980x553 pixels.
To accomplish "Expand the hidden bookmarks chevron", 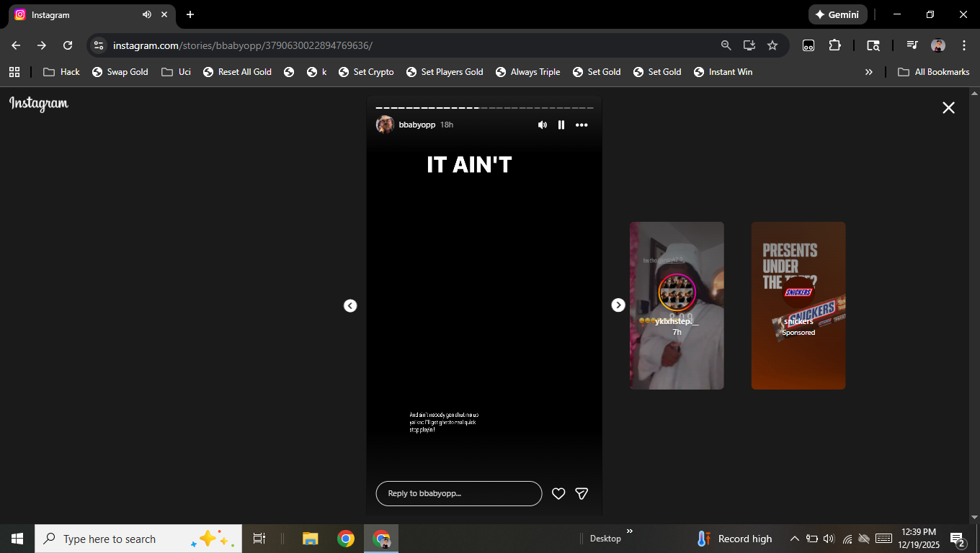I will (868, 72).
